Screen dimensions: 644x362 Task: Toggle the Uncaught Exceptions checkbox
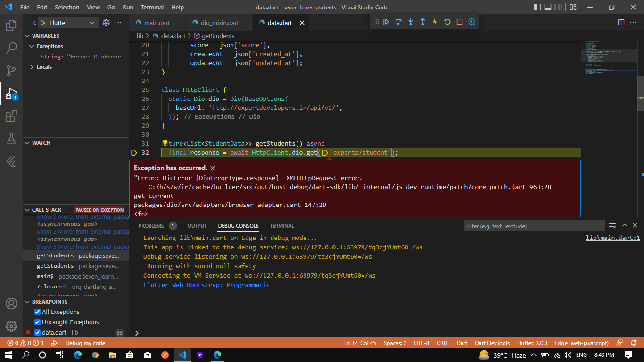[38, 322]
